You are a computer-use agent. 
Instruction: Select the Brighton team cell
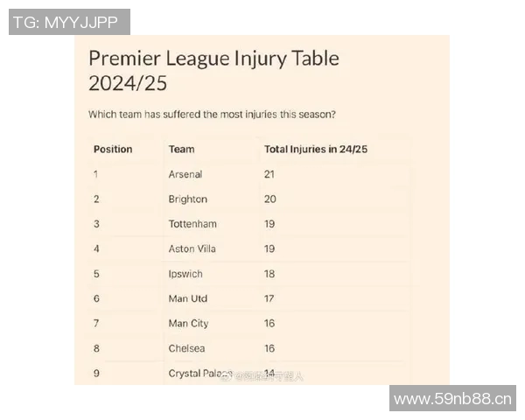[187, 199]
